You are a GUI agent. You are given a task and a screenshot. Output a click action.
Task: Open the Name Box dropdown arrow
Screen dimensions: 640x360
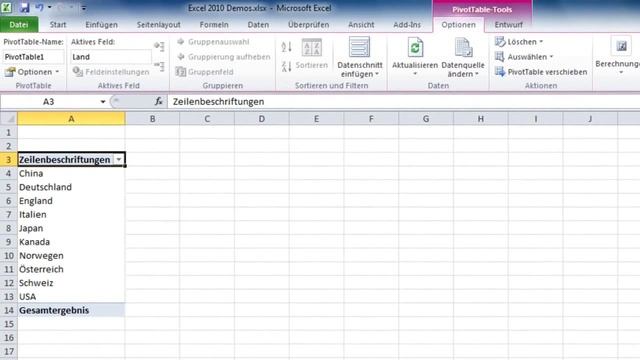(x=102, y=102)
